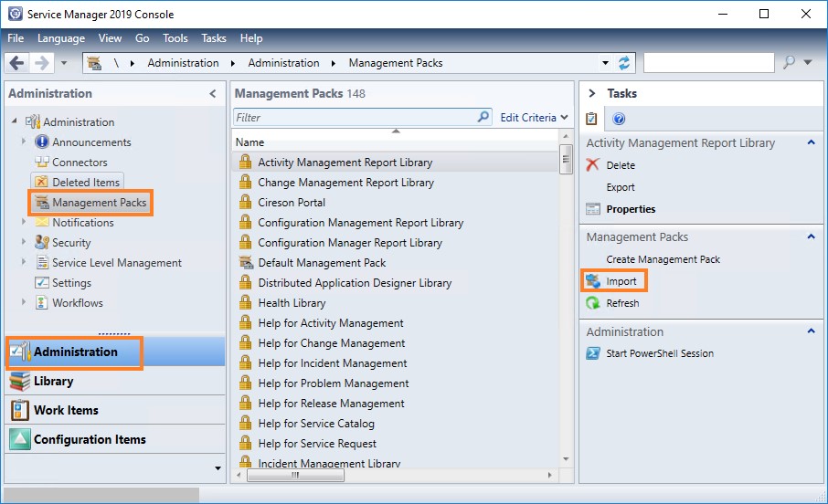Open the Tools menu

[175, 38]
